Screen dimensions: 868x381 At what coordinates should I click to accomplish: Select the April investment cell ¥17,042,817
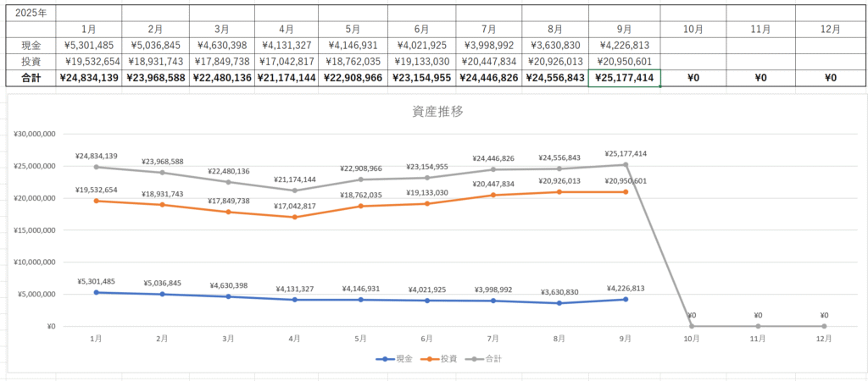point(288,61)
